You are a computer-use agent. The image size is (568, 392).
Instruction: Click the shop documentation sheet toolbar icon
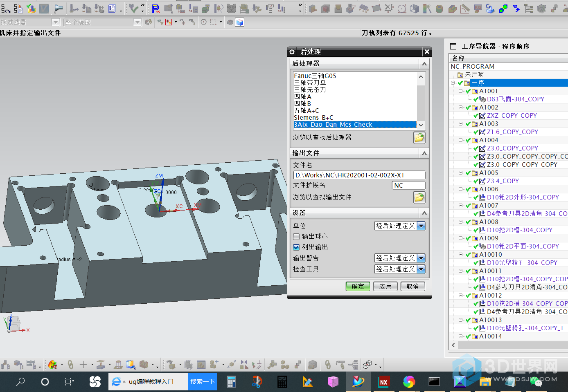click(x=112, y=8)
